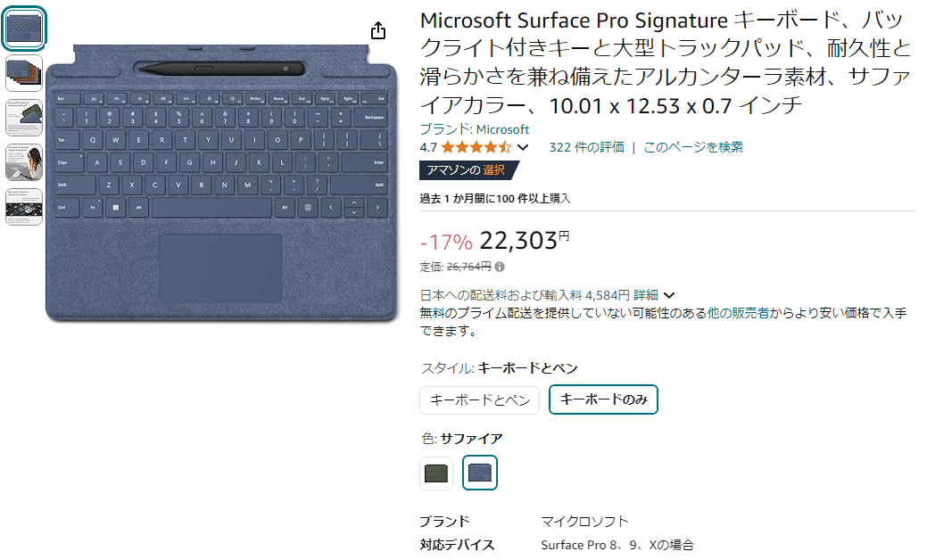Select the sapphire (サファイア) color swatch
Viewport: 935px width, 560px height.
click(479, 474)
